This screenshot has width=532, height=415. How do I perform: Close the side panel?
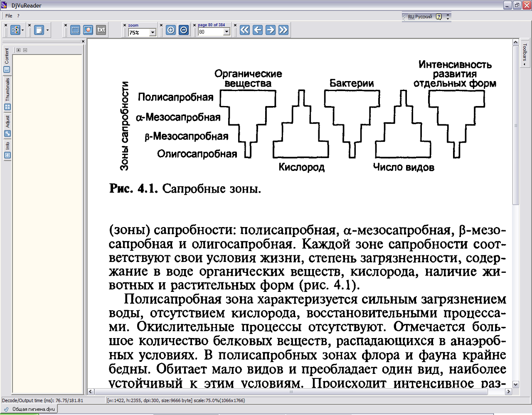(83, 41)
